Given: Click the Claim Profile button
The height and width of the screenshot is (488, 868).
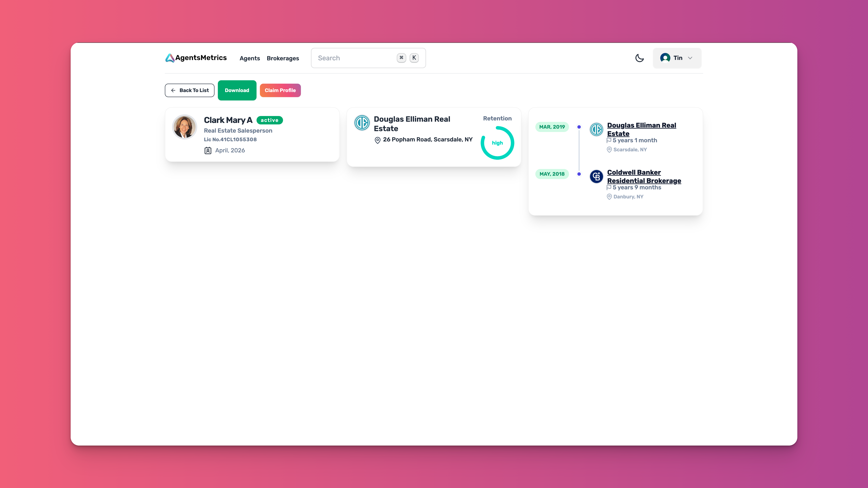Looking at the screenshot, I should pos(280,90).
